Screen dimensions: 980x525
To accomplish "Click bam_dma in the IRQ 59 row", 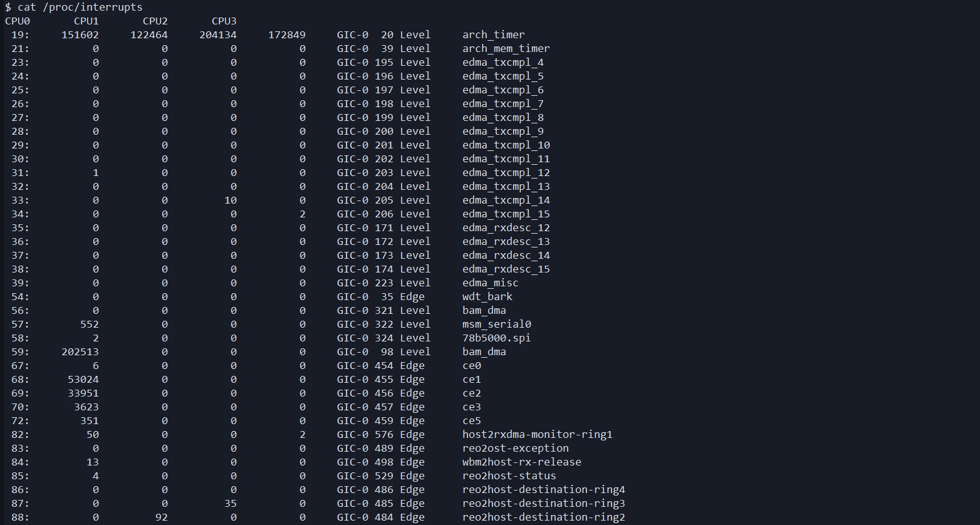I will 484,352.
